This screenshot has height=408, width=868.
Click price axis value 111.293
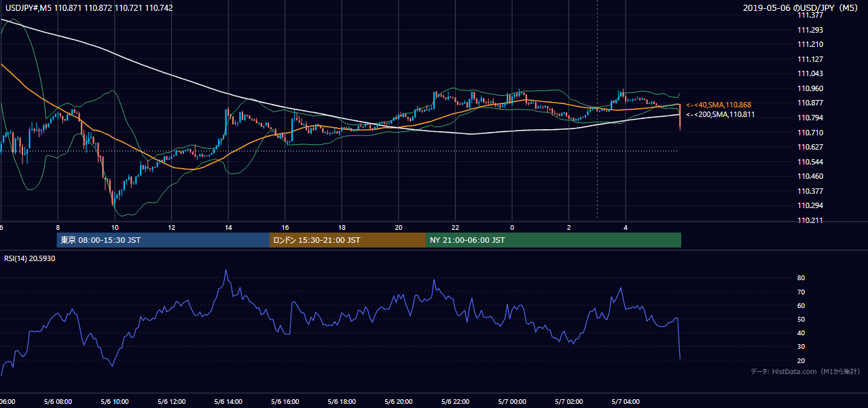pos(810,30)
